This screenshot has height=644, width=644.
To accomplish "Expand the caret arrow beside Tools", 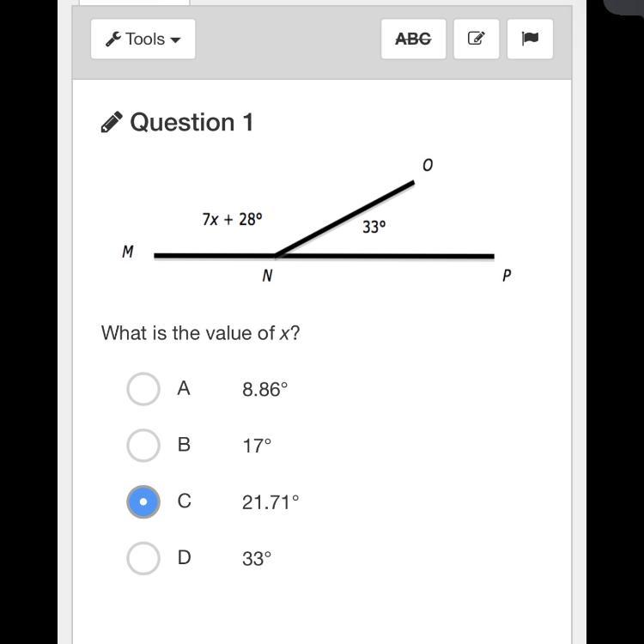I will coord(175,39).
